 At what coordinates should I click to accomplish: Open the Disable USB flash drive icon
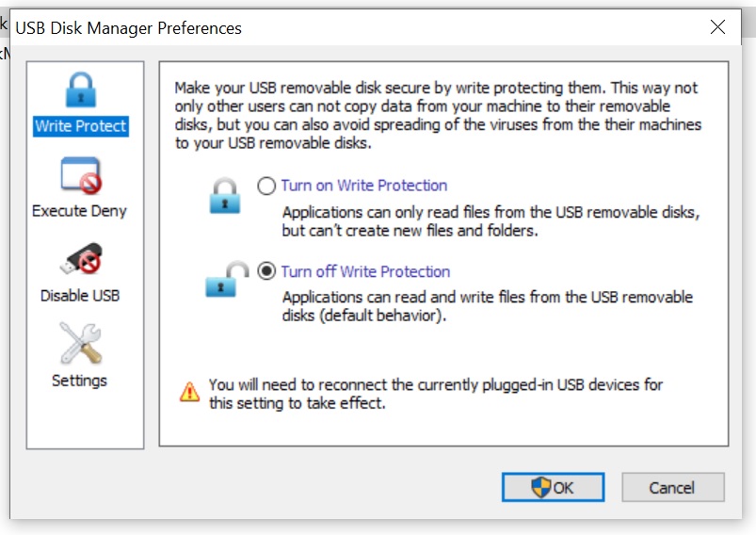click(81, 259)
